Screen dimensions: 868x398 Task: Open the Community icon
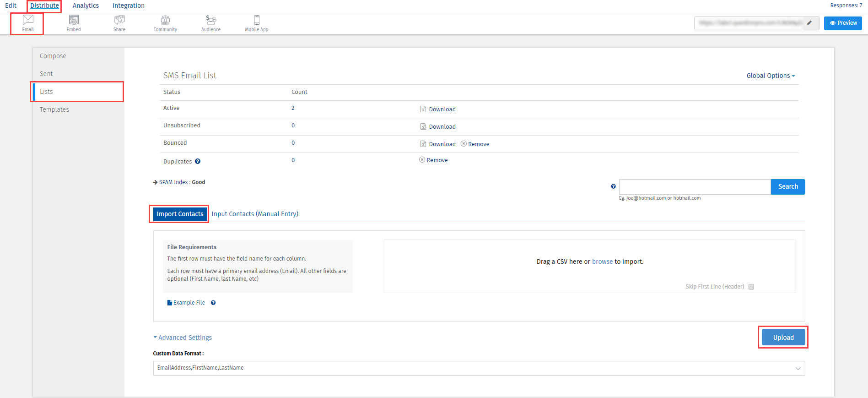165,23
